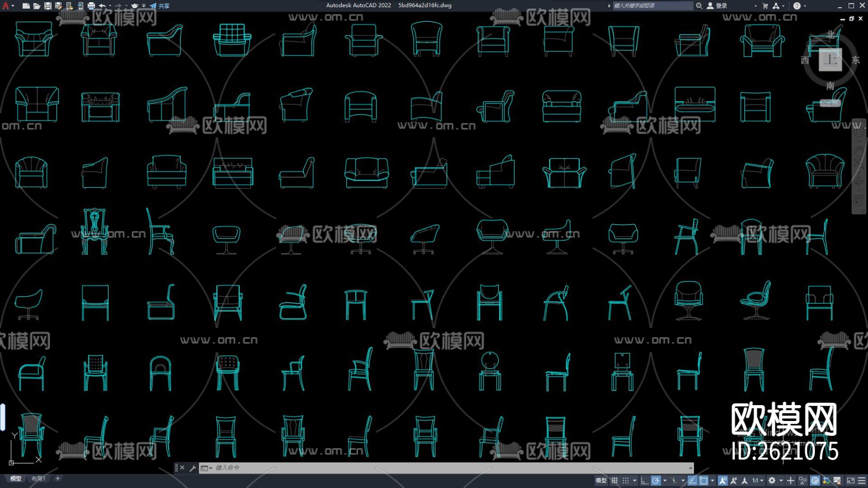The height and width of the screenshot is (488, 868).
Task: Expand the Help dropdown arrow
Action: tap(805, 6)
